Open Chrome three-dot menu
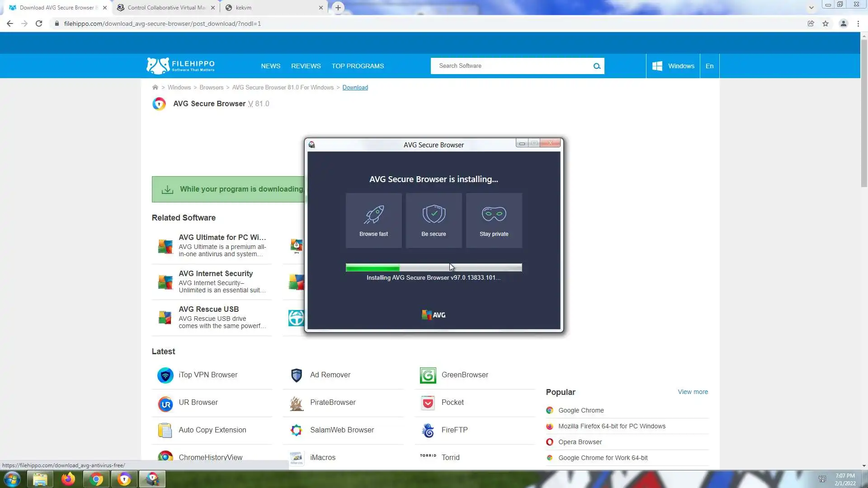This screenshot has height=488, width=868. [858, 23]
